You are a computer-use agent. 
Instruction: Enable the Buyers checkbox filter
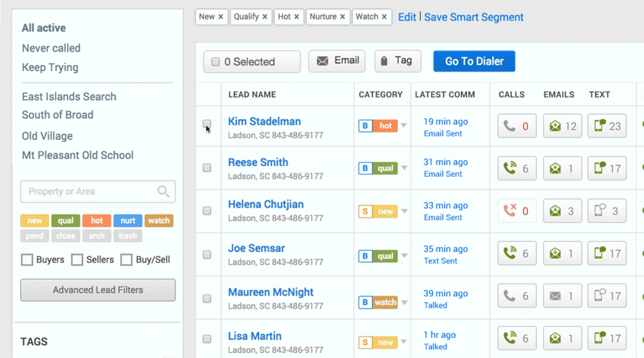[27, 260]
